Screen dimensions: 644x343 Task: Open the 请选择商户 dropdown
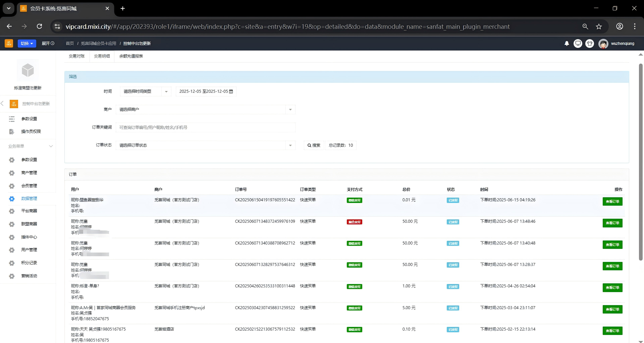205,110
